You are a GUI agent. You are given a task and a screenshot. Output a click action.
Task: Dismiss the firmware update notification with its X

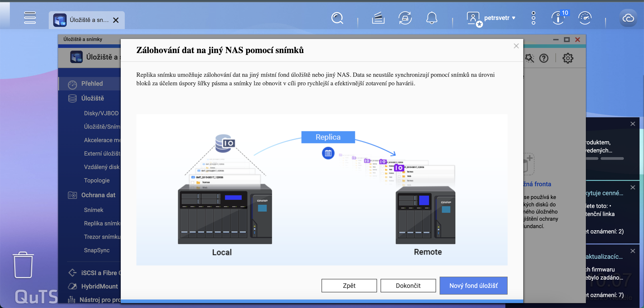point(633,251)
